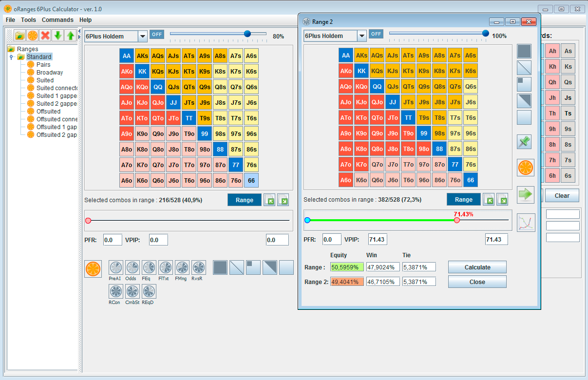Open the equity graph chart icon
588x380 pixels.
(x=526, y=223)
